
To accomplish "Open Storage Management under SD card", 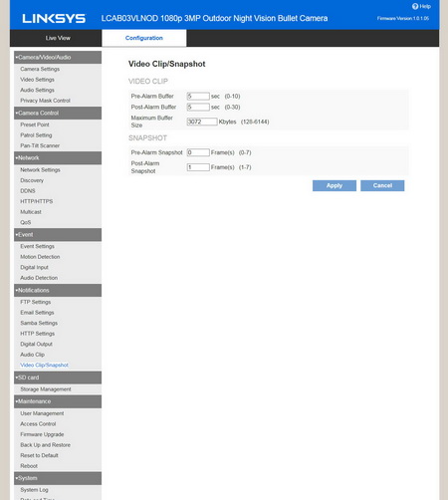I will point(46,389).
